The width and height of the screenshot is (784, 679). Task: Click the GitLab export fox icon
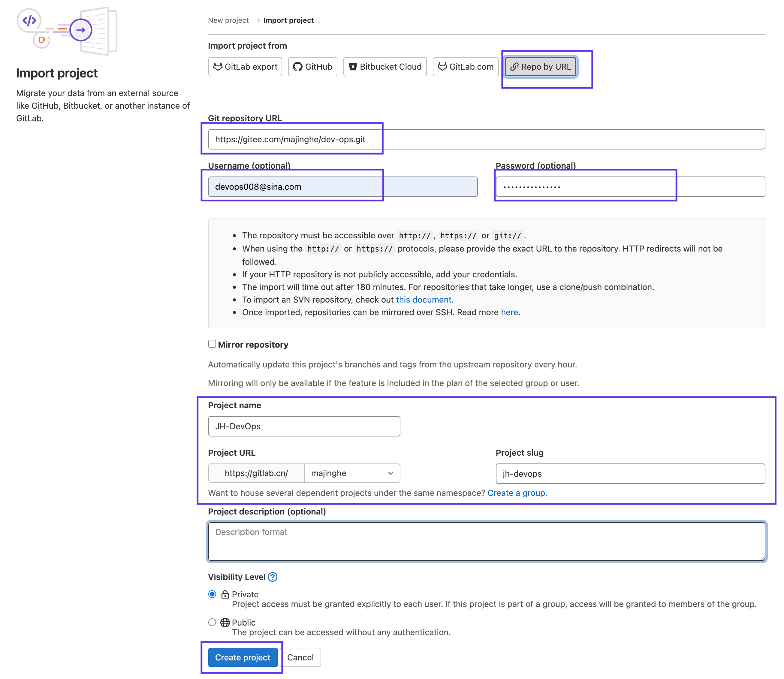218,67
